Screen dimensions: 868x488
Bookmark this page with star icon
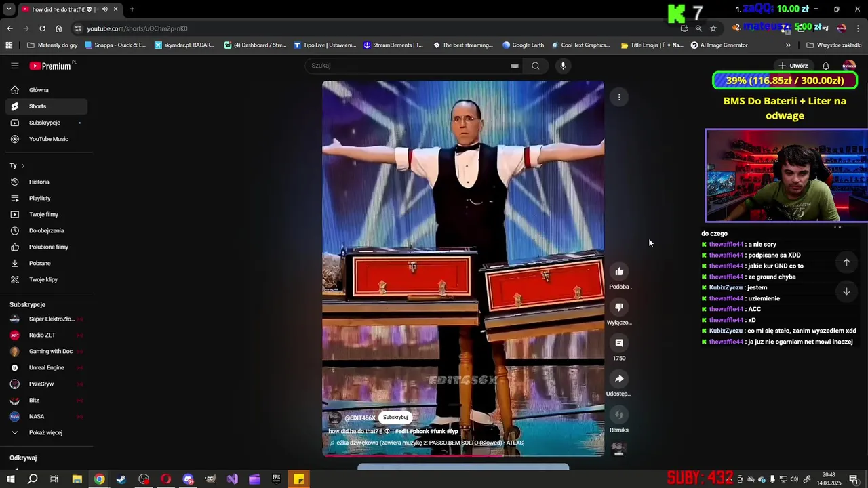point(713,28)
